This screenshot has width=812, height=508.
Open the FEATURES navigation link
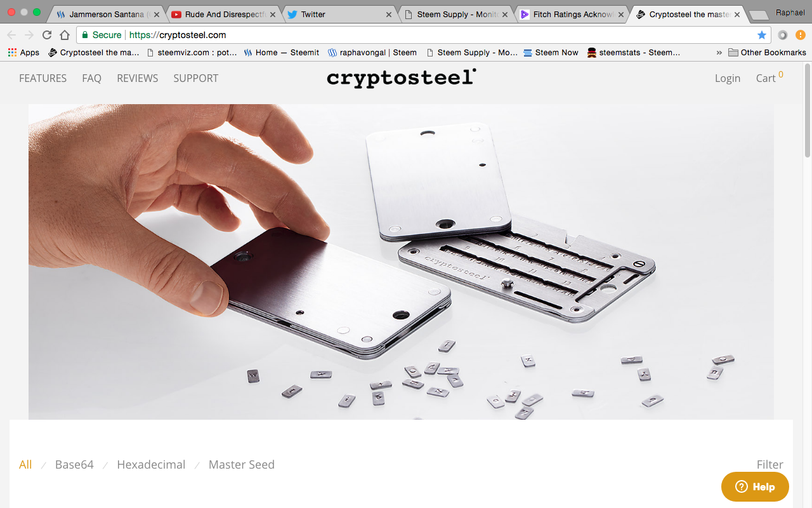click(x=43, y=78)
